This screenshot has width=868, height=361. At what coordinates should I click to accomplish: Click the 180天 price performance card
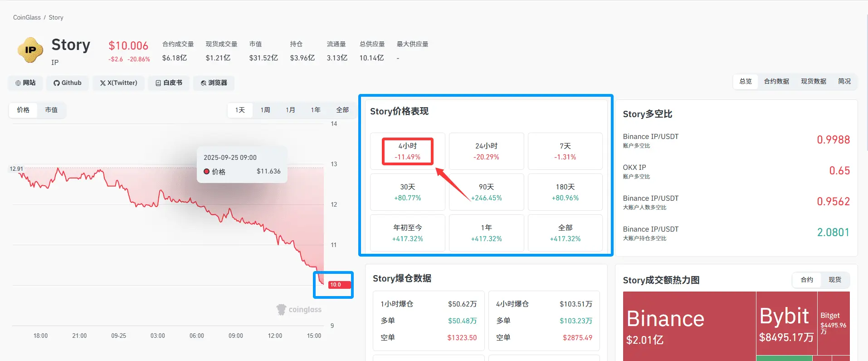point(565,192)
